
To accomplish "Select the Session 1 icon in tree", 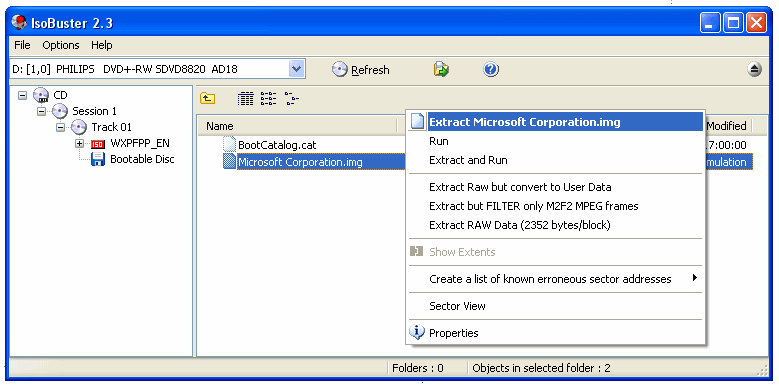I will [x=60, y=111].
